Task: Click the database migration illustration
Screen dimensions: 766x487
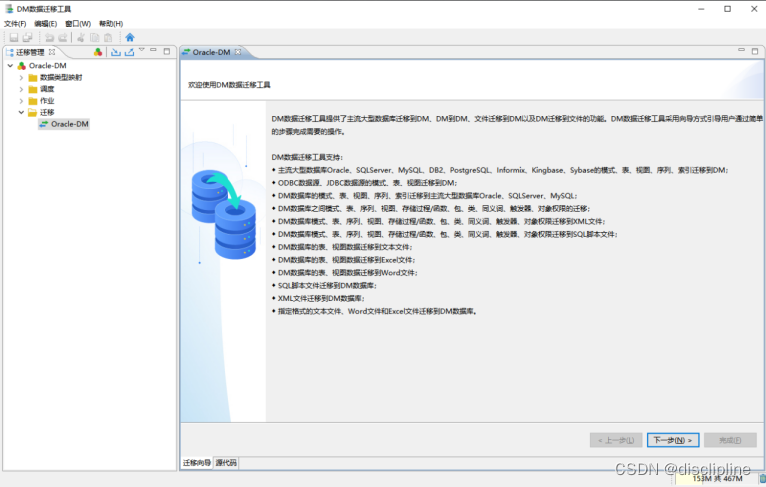Action: [224, 213]
